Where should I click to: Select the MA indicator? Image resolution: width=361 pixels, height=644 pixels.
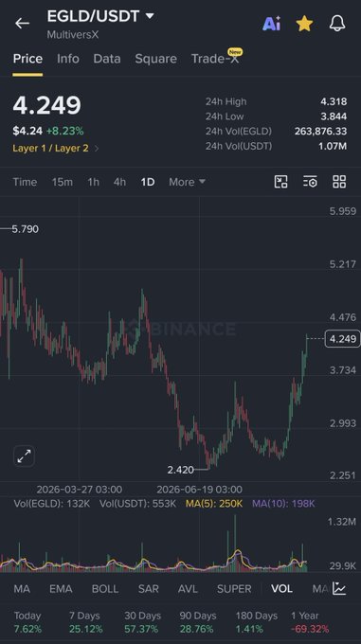point(22,589)
